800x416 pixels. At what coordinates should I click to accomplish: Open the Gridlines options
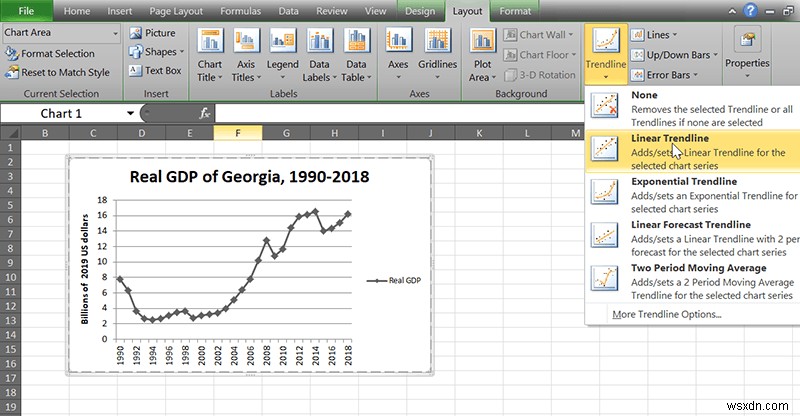pyautogui.click(x=437, y=55)
